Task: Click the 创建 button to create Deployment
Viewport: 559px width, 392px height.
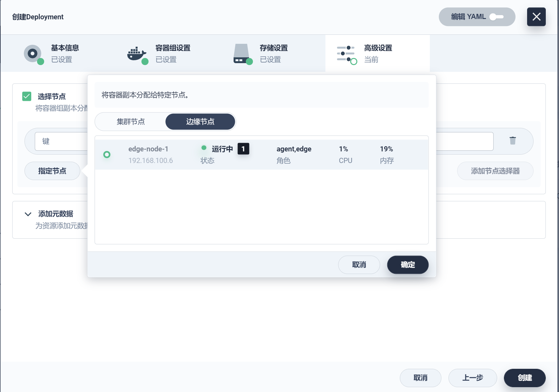Action: tap(525, 378)
